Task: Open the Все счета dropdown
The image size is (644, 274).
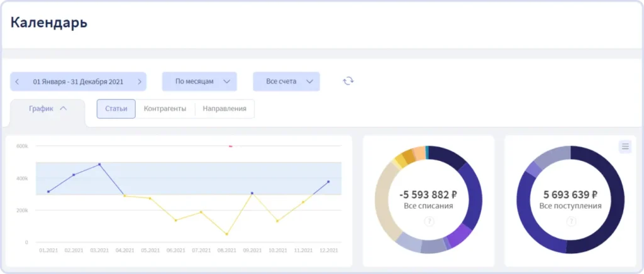Action: tap(286, 82)
